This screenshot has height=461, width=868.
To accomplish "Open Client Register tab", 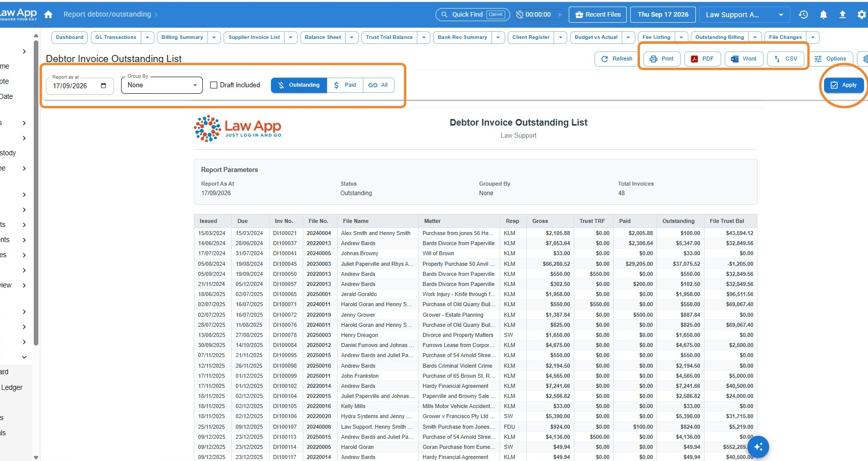I will [531, 37].
